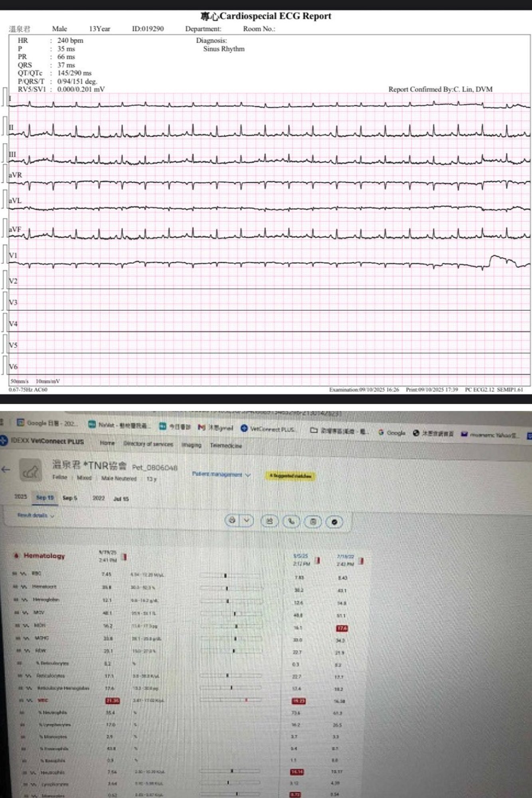This screenshot has height=798, width=532.
Task: Click the yellow Suggested matches button
Action: [x=291, y=476]
